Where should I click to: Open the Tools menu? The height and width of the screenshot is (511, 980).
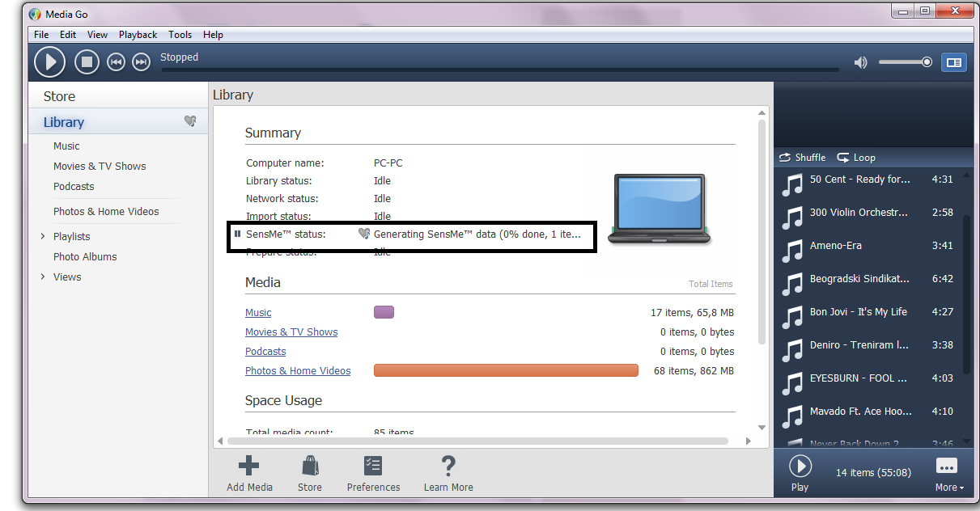(180, 35)
